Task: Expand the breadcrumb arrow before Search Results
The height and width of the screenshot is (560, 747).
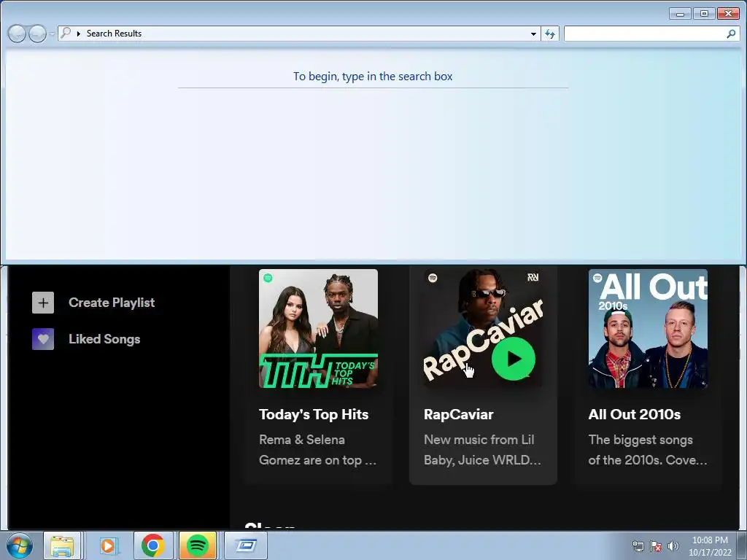Action: [79, 34]
